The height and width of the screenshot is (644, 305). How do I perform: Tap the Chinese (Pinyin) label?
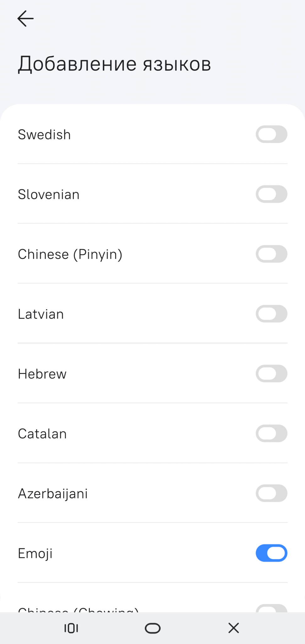(x=70, y=254)
